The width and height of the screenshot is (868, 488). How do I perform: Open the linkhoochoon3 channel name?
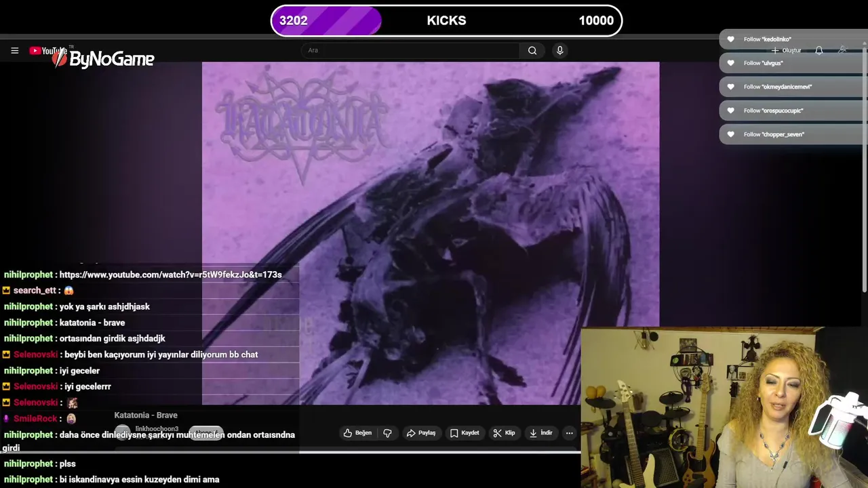pyautogui.click(x=157, y=429)
